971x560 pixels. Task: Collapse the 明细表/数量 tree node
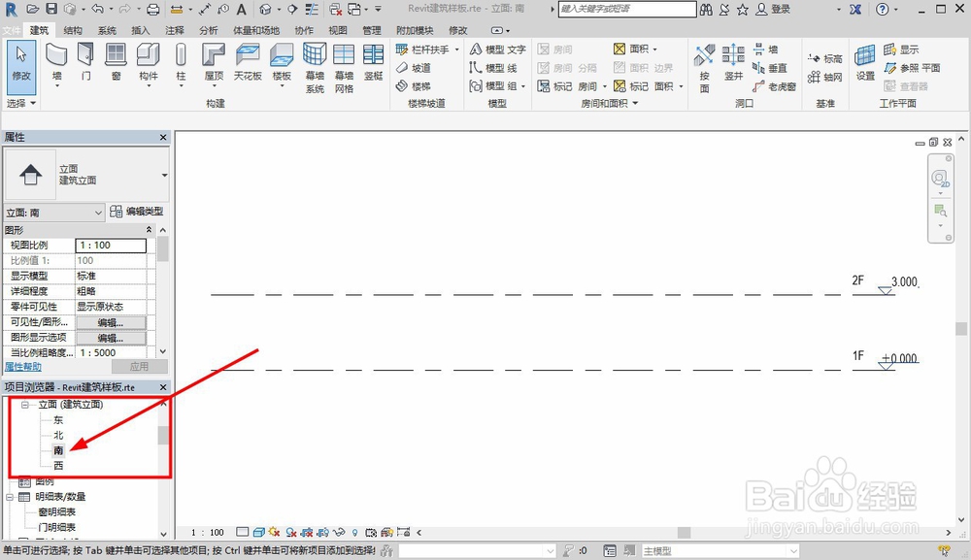click(10, 497)
